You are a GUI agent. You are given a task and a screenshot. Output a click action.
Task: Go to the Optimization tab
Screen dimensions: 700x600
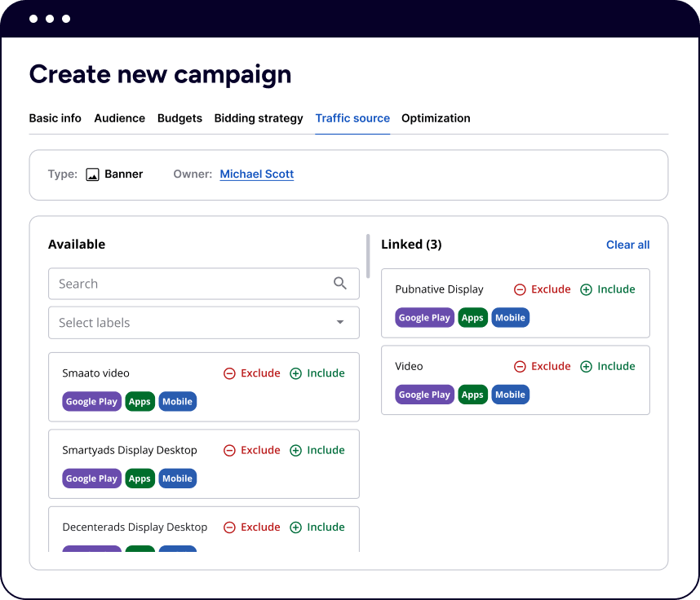click(436, 118)
